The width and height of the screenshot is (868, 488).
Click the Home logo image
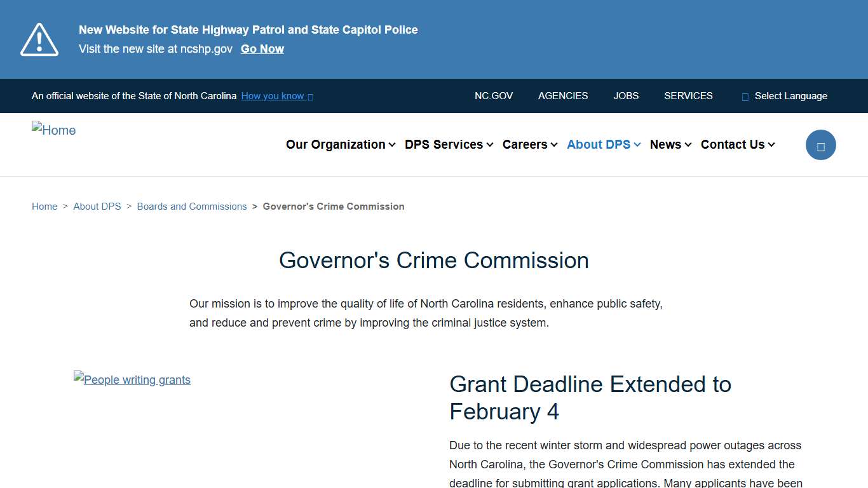point(53,130)
